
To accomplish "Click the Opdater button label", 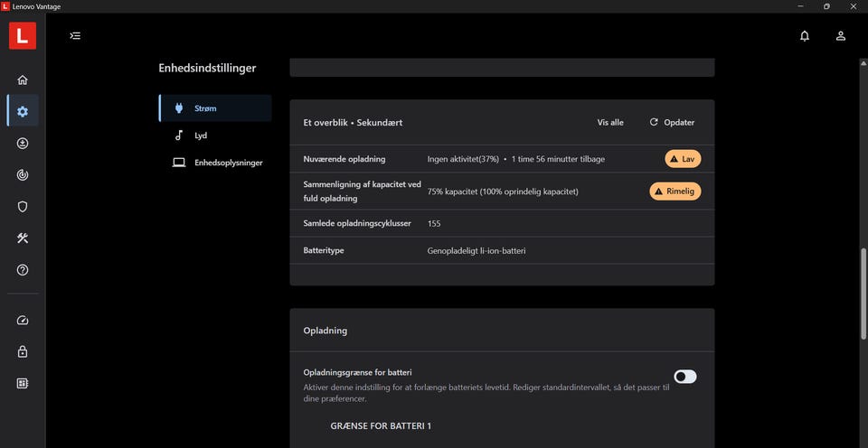I will point(679,122).
